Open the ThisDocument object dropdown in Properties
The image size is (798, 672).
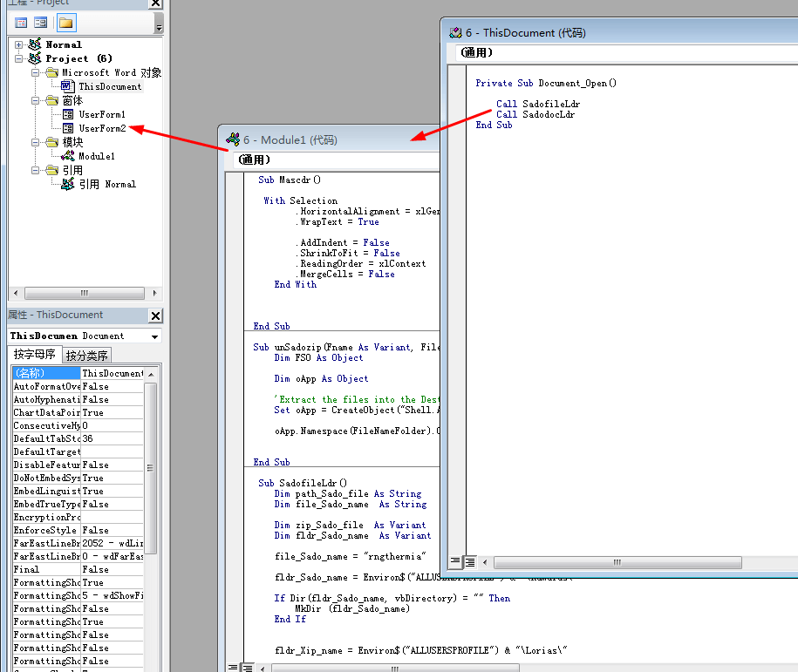154,336
